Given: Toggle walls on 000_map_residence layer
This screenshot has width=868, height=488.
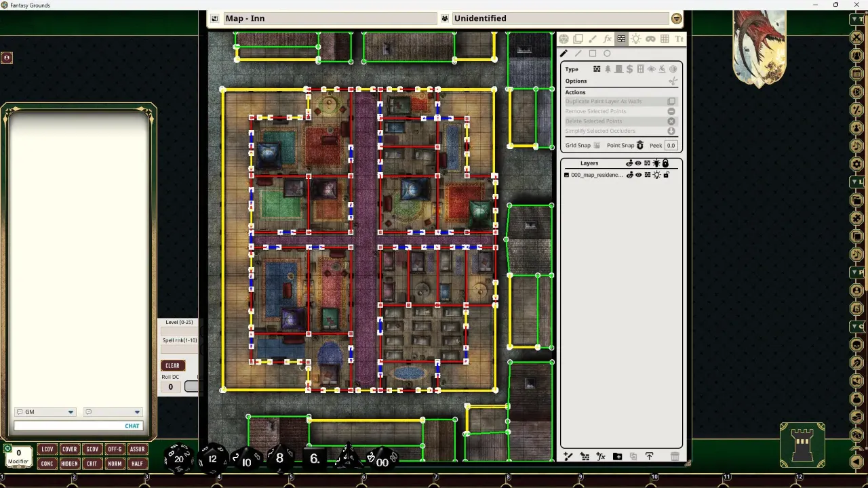Looking at the screenshot, I should tap(648, 175).
